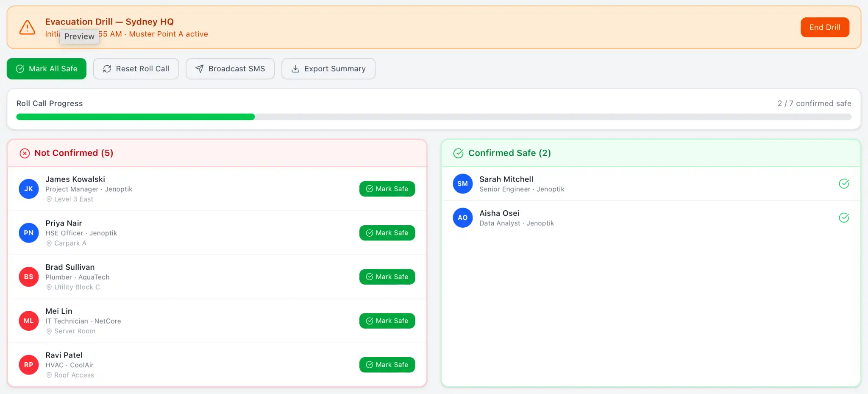Image resolution: width=868 pixels, height=394 pixels.
Task: Click the RP avatar for Ravi Patel
Action: pyautogui.click(x=29, y=365)
